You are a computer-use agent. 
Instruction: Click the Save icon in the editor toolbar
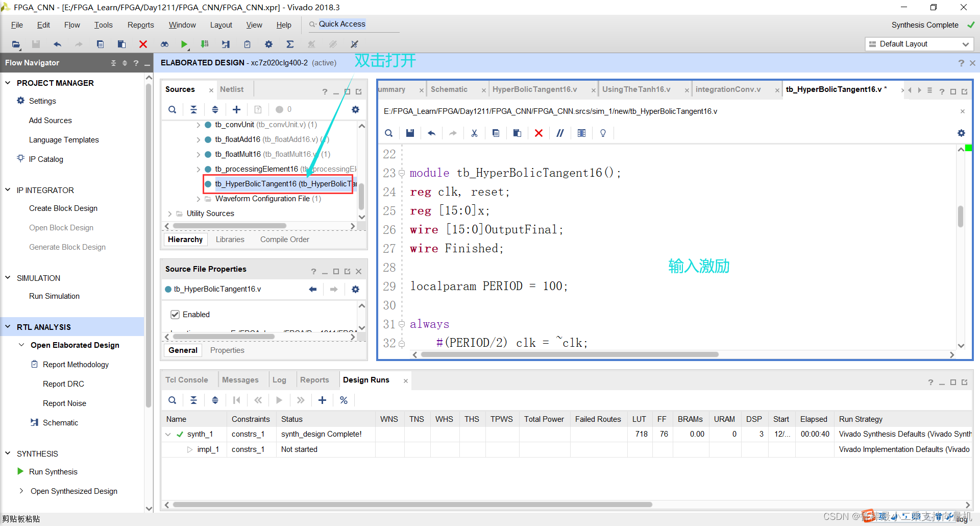click(410, 133)
